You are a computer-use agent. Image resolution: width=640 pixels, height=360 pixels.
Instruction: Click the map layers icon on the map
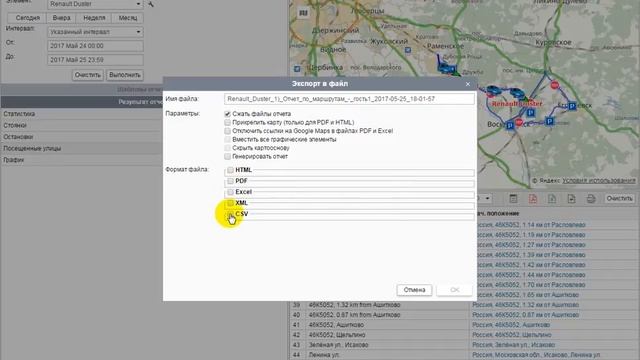pos(303,13)
